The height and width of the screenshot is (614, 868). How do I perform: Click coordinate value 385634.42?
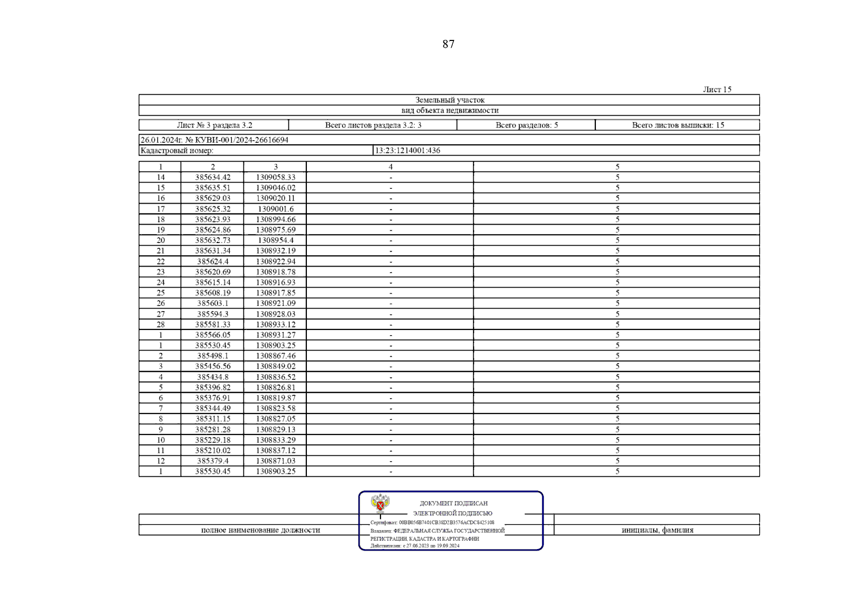click(x=213, y=177)
